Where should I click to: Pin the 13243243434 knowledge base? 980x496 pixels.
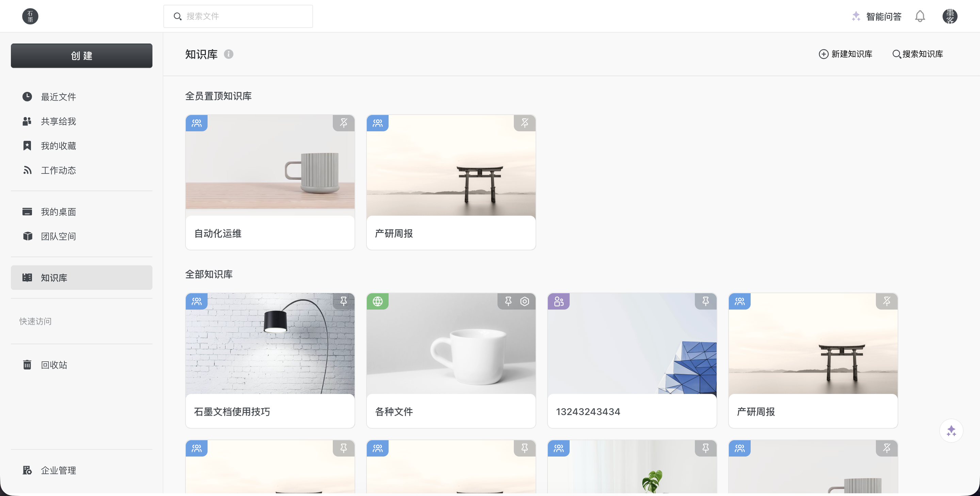point(706,301)
